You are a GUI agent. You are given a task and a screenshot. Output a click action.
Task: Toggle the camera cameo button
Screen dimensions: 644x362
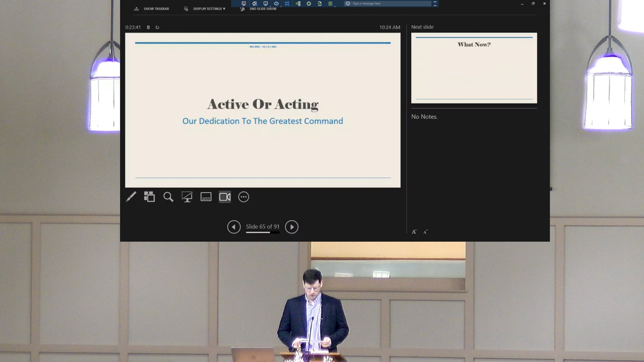point(225,197)
